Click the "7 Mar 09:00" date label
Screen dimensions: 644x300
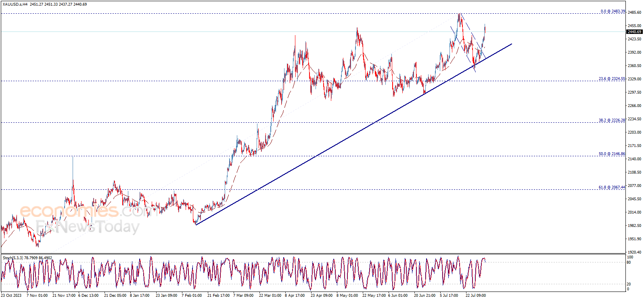pyautogui.click(x=243, y=296)
